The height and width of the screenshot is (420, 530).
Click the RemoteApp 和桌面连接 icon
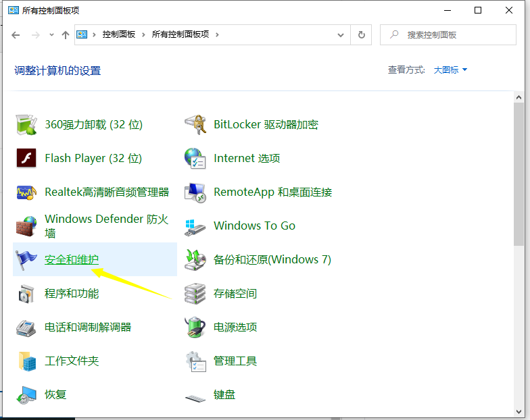coord(195,192)
